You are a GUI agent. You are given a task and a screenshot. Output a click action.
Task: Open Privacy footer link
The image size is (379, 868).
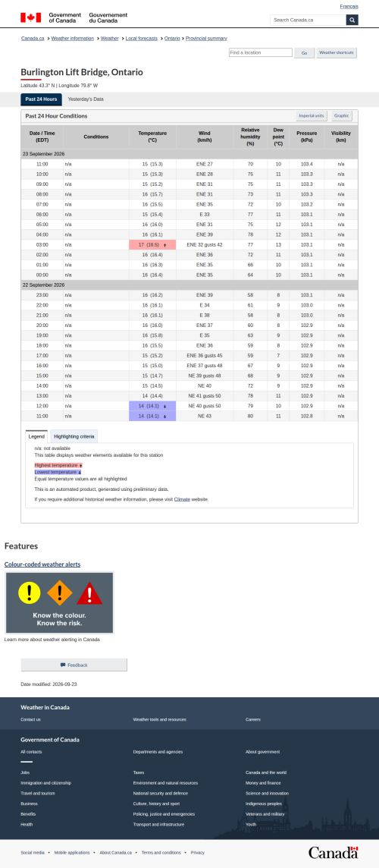[x=198, y=853]
